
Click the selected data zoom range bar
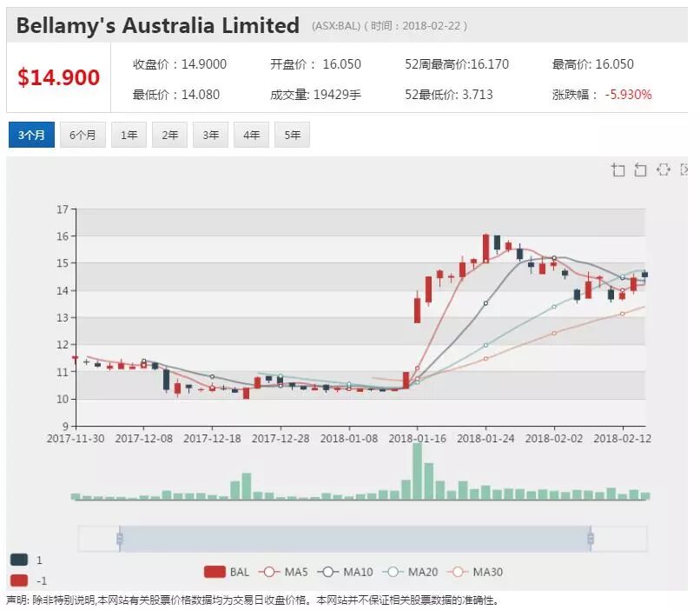tap(355, 539)
